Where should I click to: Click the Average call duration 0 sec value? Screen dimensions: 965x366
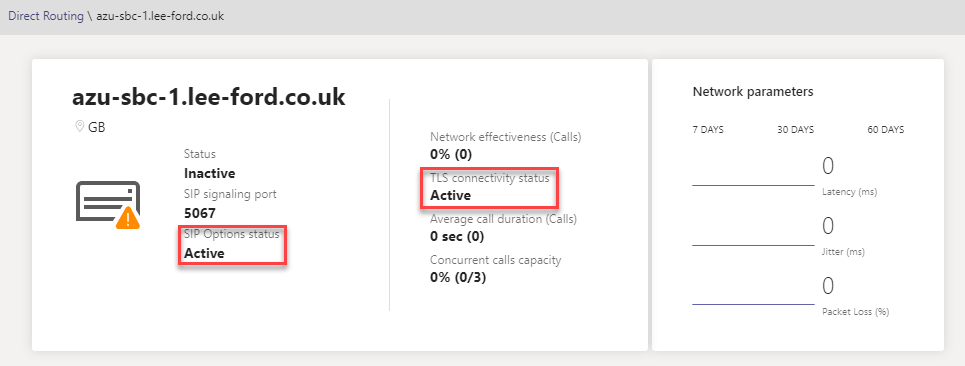pos(457,236)
